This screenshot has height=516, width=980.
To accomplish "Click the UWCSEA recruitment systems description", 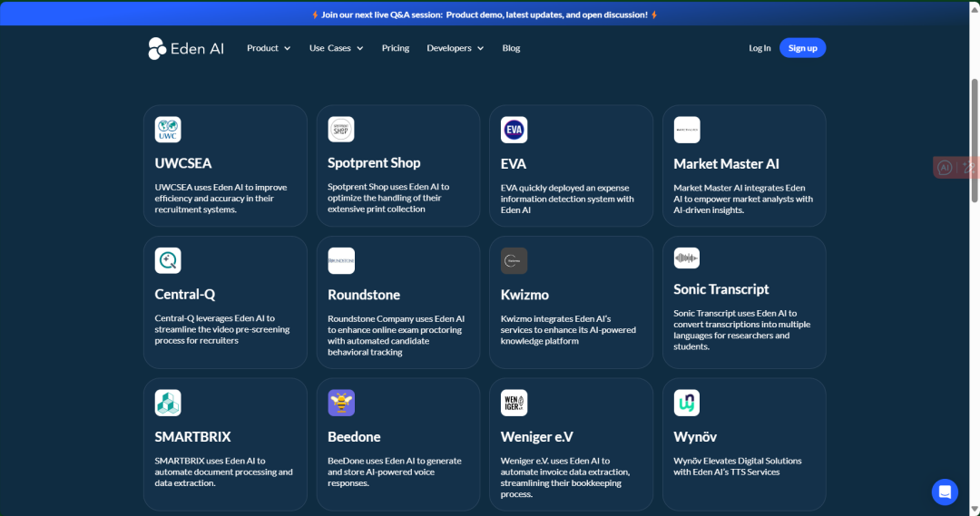I will 220,198.
